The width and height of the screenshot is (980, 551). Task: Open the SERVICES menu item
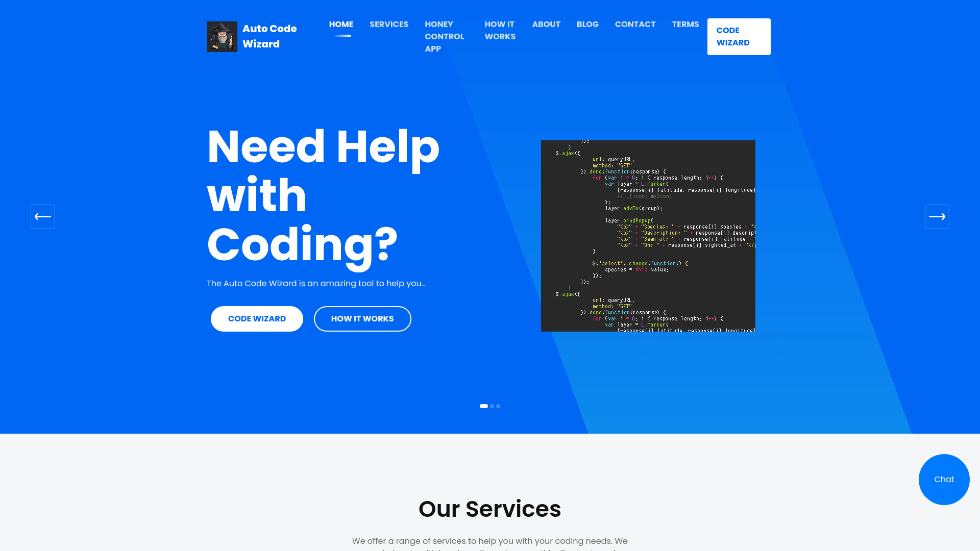389,24
